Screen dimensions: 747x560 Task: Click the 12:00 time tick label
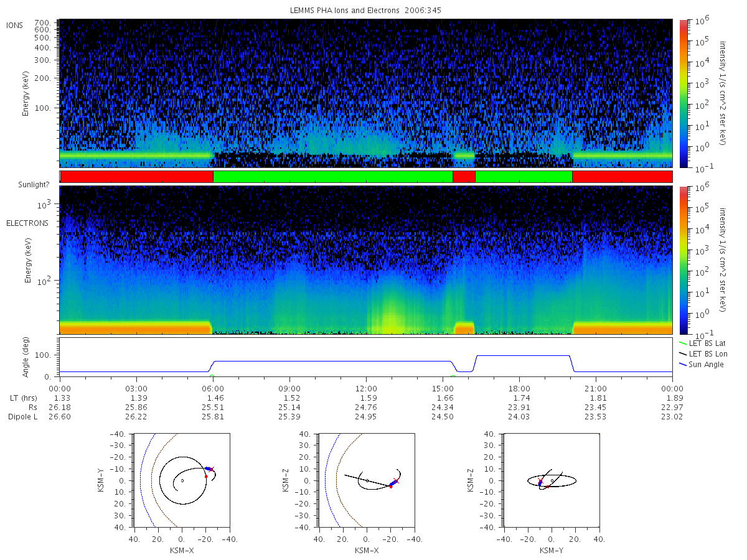[366, 388]
